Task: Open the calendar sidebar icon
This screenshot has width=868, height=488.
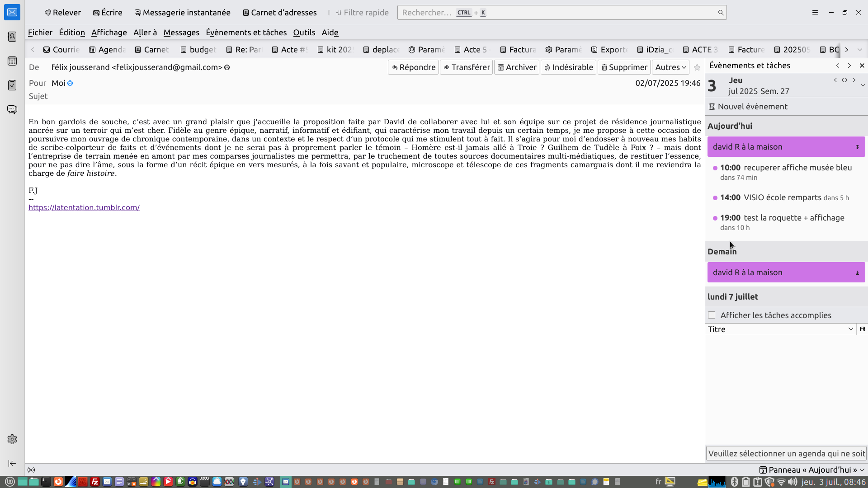Action: point(12,61)
